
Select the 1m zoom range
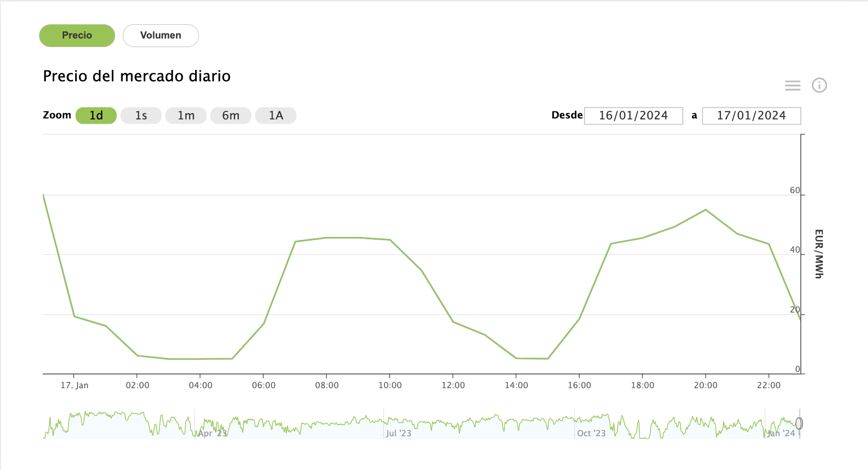(186, 116)
